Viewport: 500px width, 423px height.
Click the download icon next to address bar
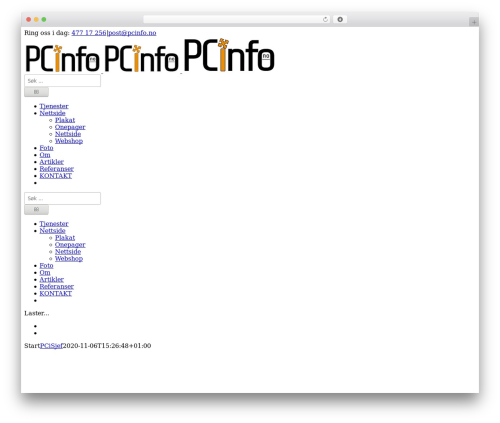point(340,20)
